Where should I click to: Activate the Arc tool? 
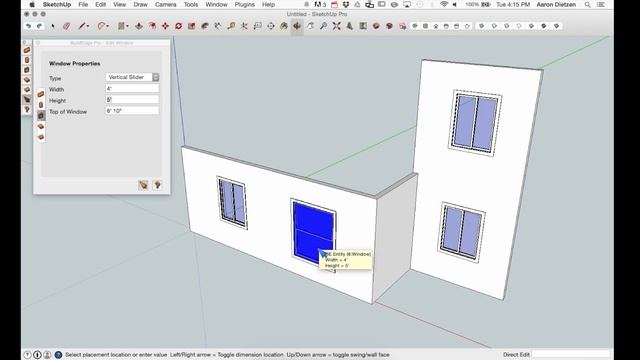[x=101, y=26]
